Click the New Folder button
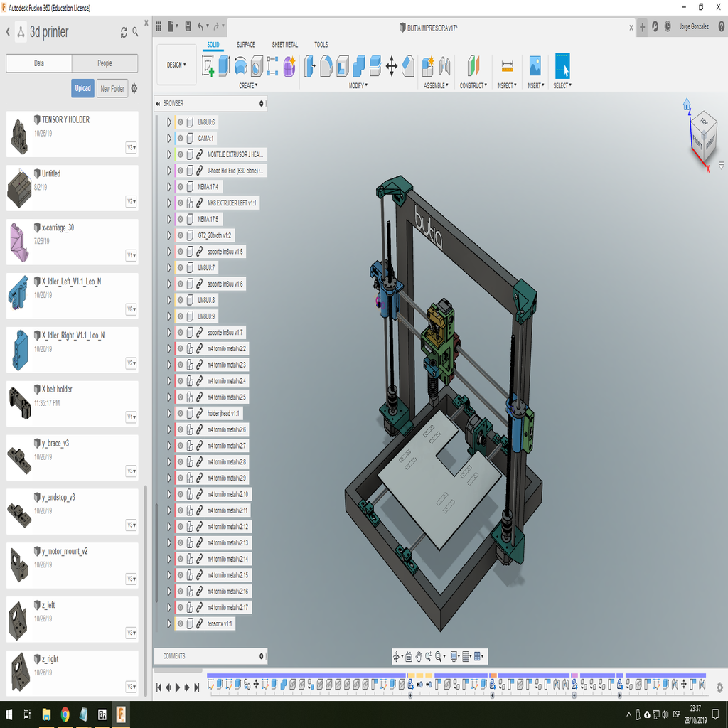Image resolution: width=728 pixels, height=728 pixels. [112, 89]
